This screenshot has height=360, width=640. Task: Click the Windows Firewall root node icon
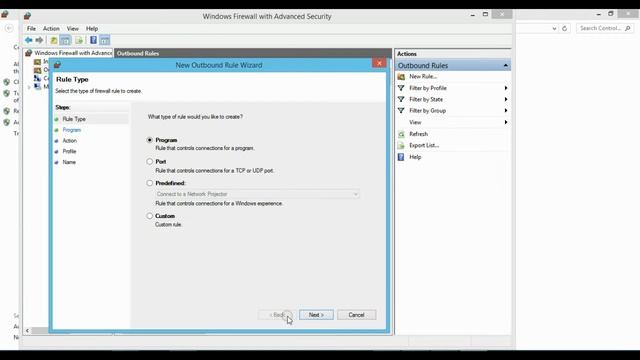click(x=29, y=53)
